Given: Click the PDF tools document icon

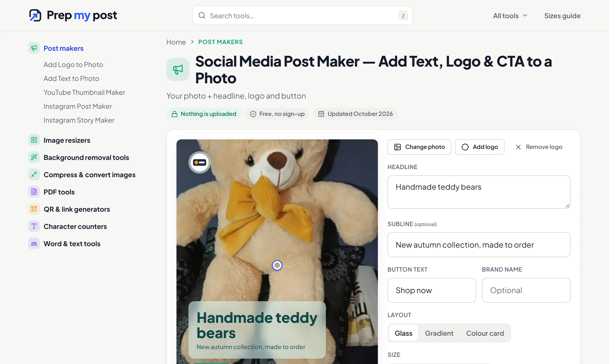Looking at the screenshot, I should [x=34, y=192].
